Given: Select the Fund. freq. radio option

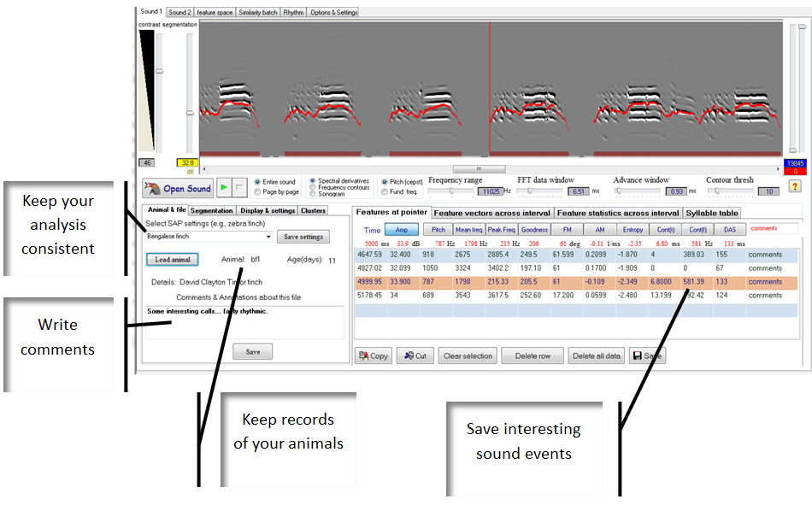Looking at the screenshot, I should coord(384,192).
